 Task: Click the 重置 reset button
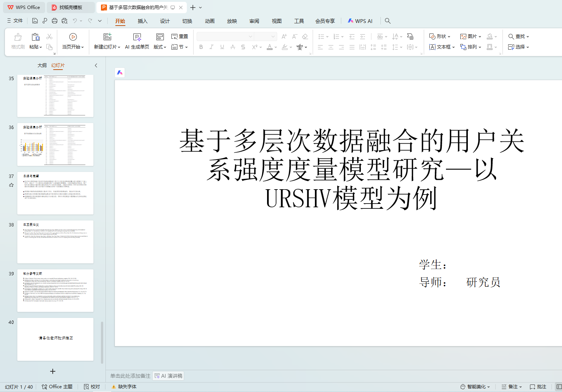180,36
